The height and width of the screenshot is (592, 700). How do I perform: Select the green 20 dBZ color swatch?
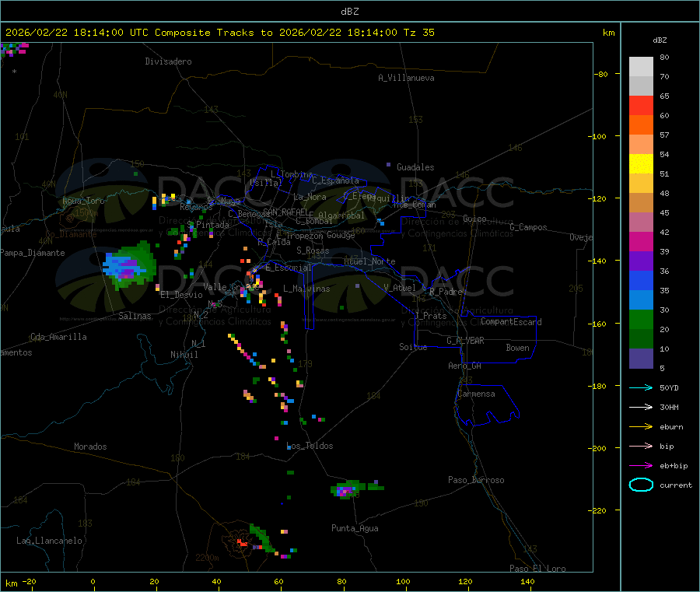(641, 319)
